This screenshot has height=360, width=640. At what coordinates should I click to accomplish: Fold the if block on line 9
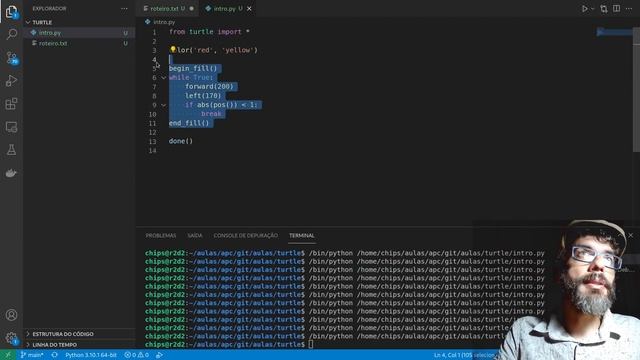click(163, 105)
